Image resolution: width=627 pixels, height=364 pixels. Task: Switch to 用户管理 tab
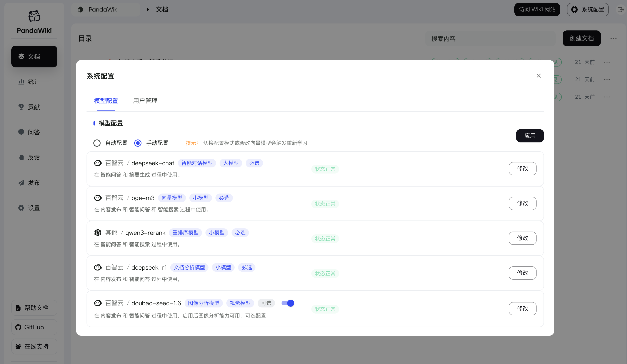pyautogui.click(x=145, y=101)
